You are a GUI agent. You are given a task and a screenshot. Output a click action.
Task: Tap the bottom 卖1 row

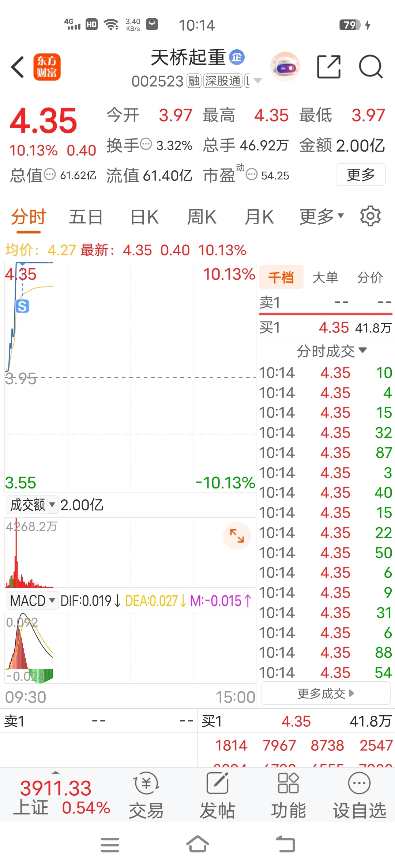pos(99,721)
